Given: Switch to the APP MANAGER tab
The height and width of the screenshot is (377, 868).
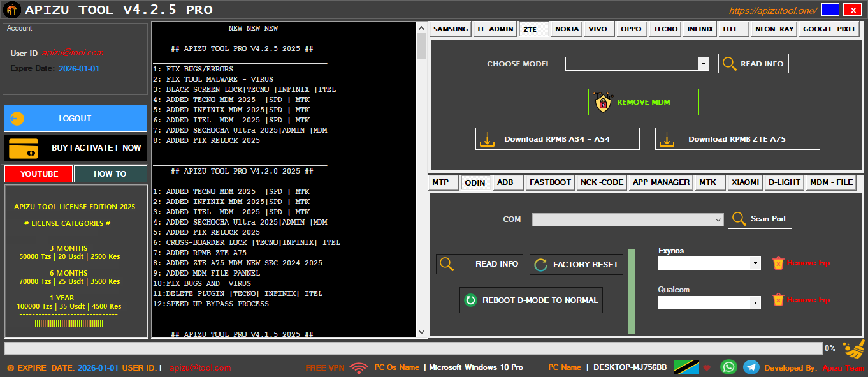Looking at the screenshot, I should 661,182.
